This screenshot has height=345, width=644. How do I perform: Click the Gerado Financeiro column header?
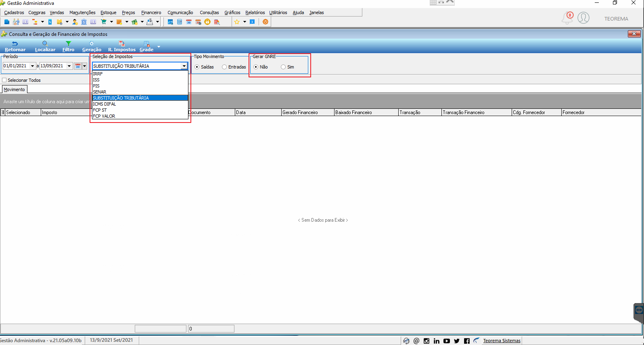[x=307, y=112]
